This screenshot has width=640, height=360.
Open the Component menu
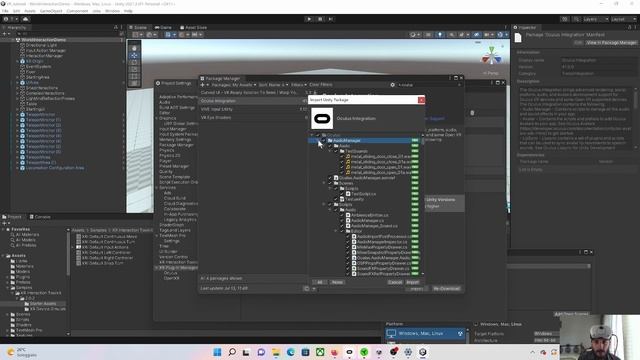pyautogui.click(x=77, y=11)
